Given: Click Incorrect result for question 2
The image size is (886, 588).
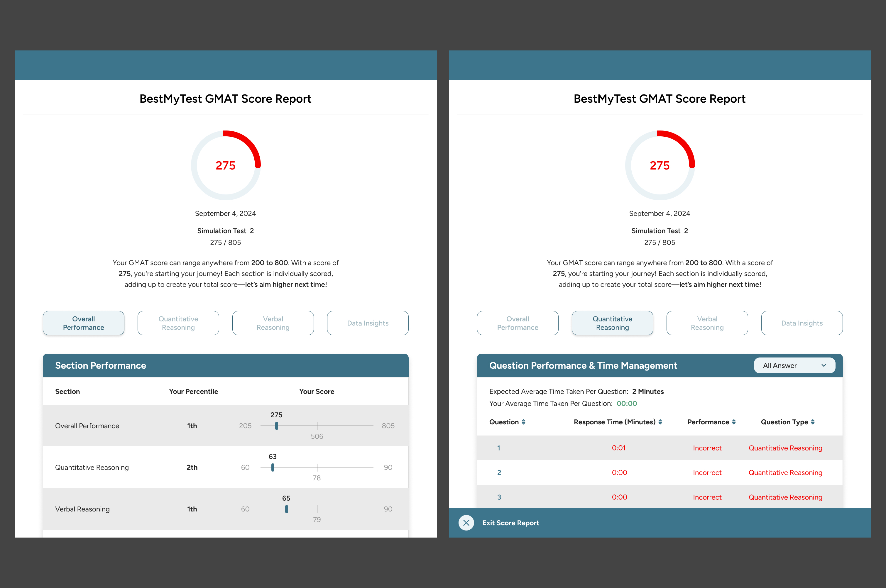Looking at the screenshot, I should click(x=707, y=473).
